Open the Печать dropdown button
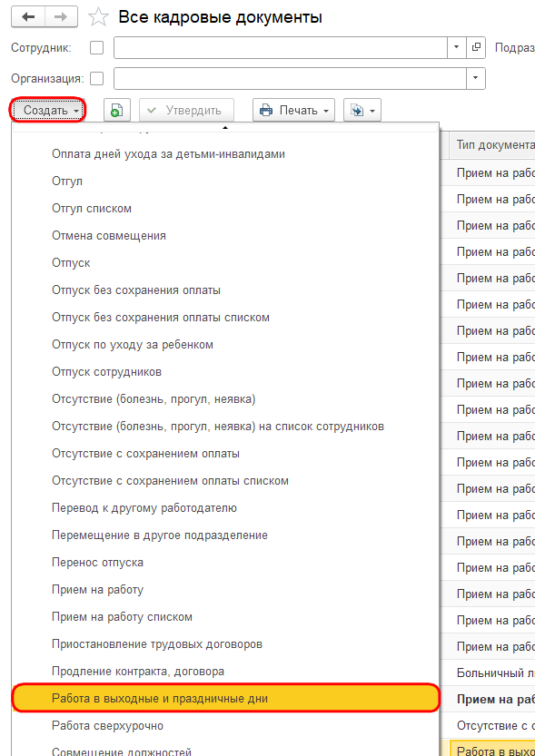The width and height of the screenshot is (535, 756). click(293, 111)
